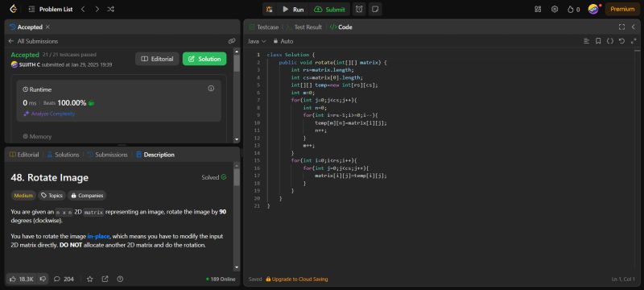
Task: Switch to the Submissions tab
Action: coord(108,155)
